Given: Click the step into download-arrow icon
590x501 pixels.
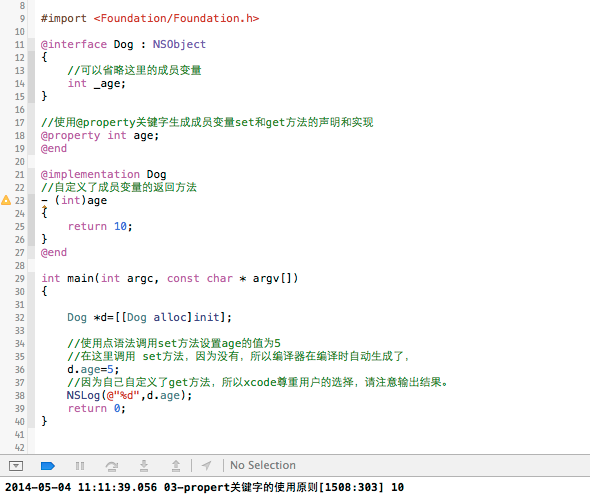Looking at the screenshot, I should point(144,466).
